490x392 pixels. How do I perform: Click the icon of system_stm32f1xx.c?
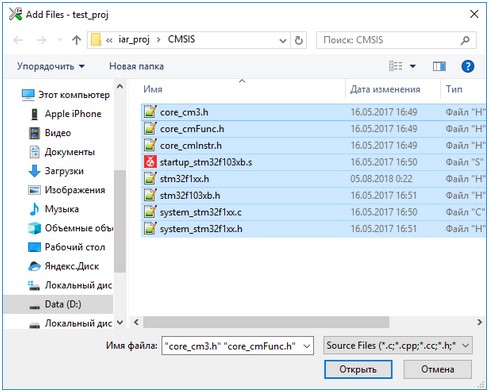(x=150, y=212)
